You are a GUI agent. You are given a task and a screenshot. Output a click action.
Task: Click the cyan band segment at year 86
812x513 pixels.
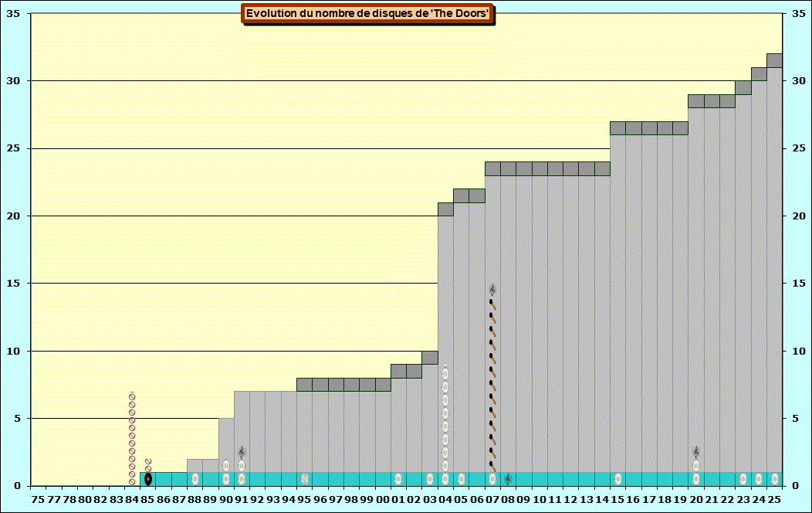click(164, 479)
